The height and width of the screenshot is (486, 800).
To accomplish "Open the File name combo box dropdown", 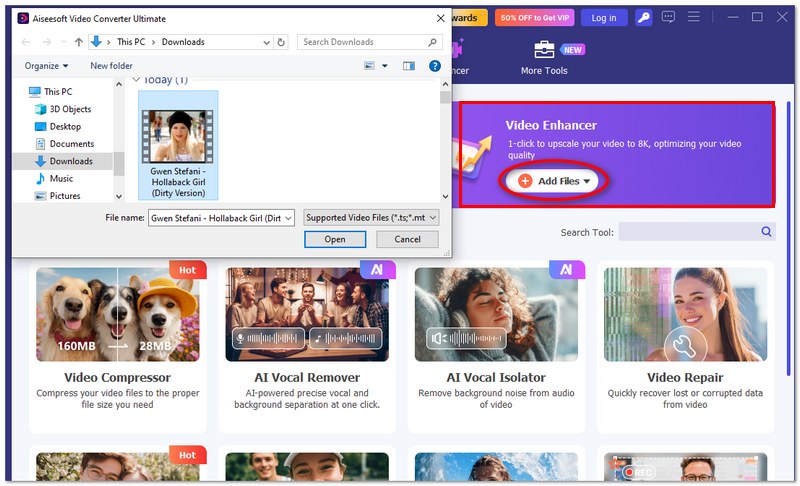I will [288, 218].
